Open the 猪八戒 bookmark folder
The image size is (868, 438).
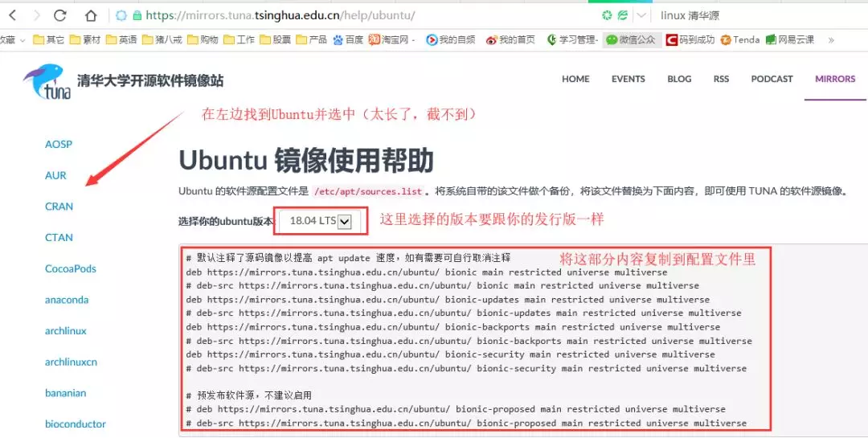tap(162, 40)
